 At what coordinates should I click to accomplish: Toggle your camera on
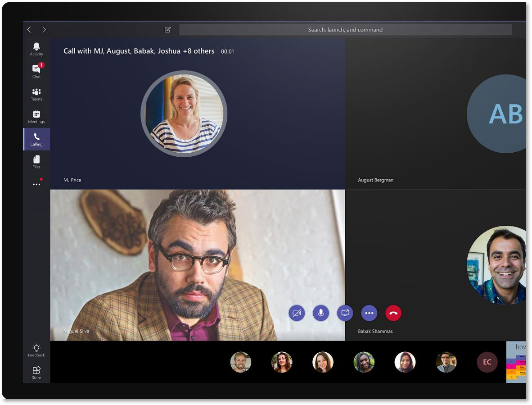coord(297,313)
